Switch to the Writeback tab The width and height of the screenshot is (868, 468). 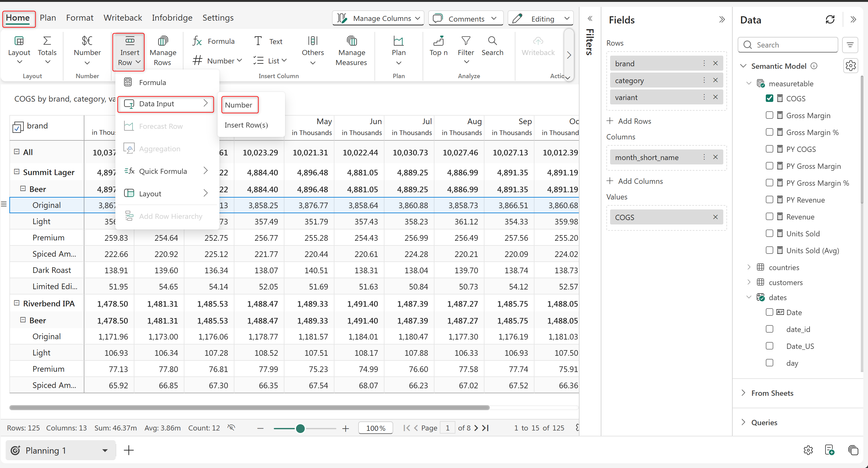123,18
